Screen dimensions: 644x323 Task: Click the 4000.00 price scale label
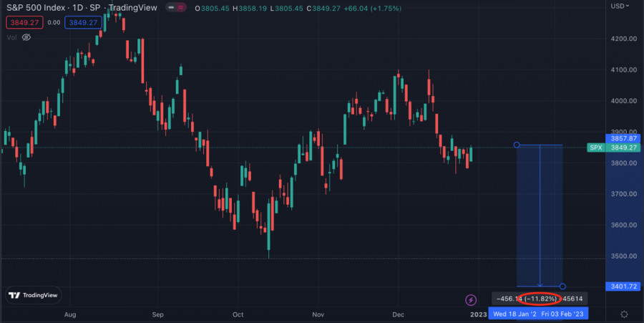pos(623,101)
